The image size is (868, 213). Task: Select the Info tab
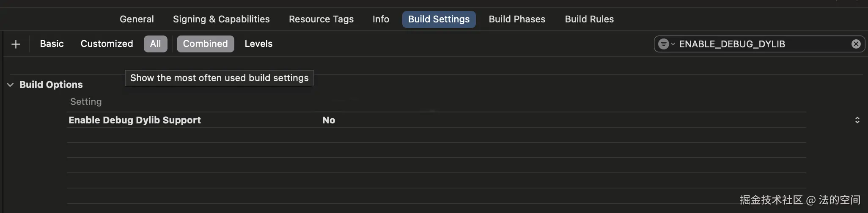tap(381, 19)
